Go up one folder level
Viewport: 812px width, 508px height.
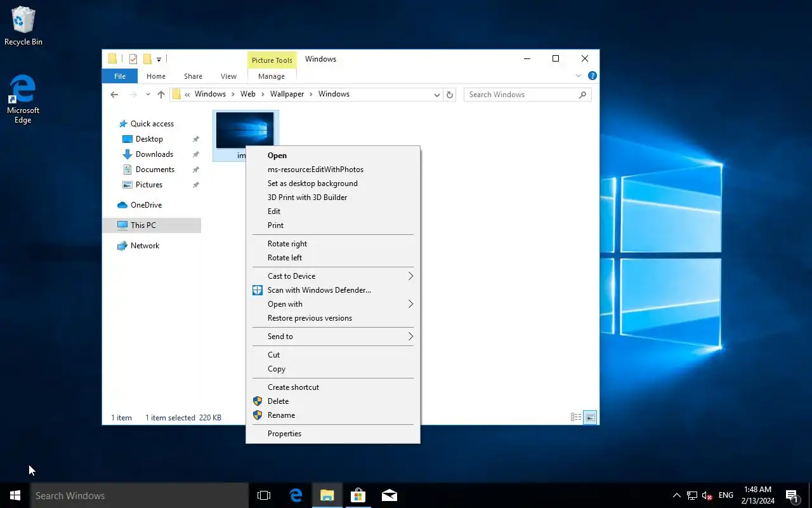tap(161, 95)
